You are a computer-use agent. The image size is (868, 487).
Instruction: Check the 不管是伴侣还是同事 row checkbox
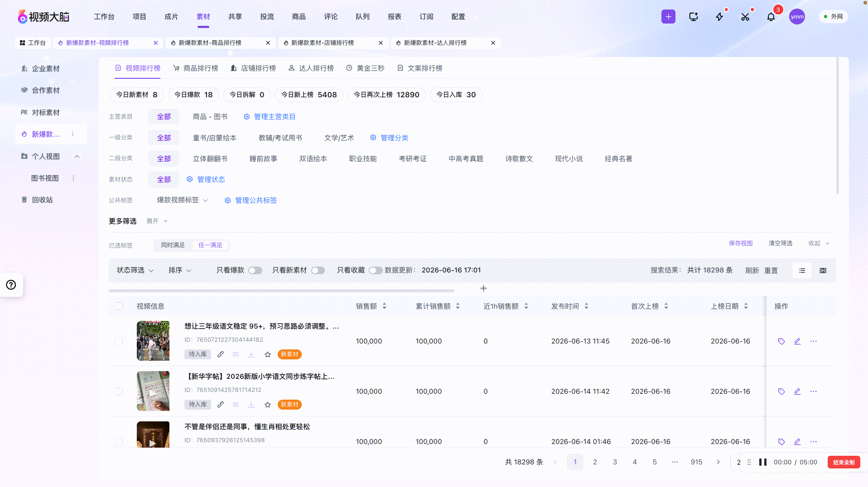[x=119, y=442]
